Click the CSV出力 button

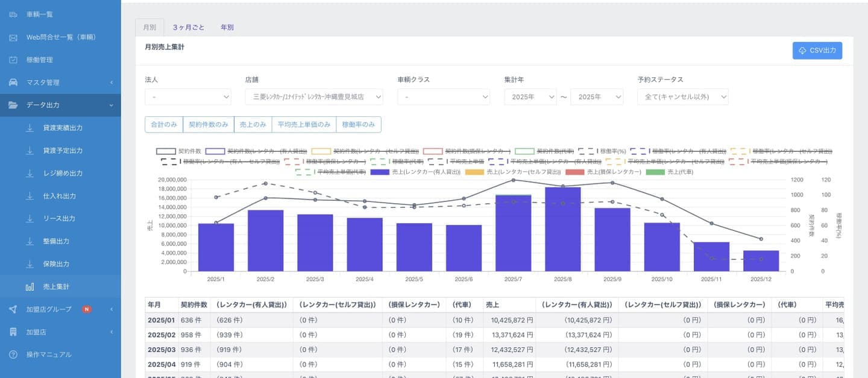click(x=817, y=51)
